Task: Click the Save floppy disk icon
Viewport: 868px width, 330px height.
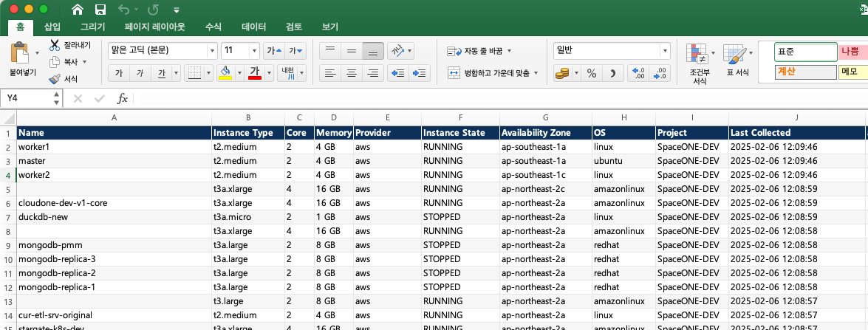Action: point(100,10)
